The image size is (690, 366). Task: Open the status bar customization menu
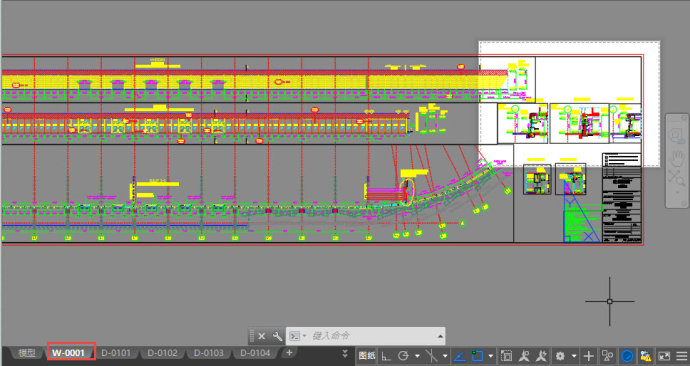(681, 356)
